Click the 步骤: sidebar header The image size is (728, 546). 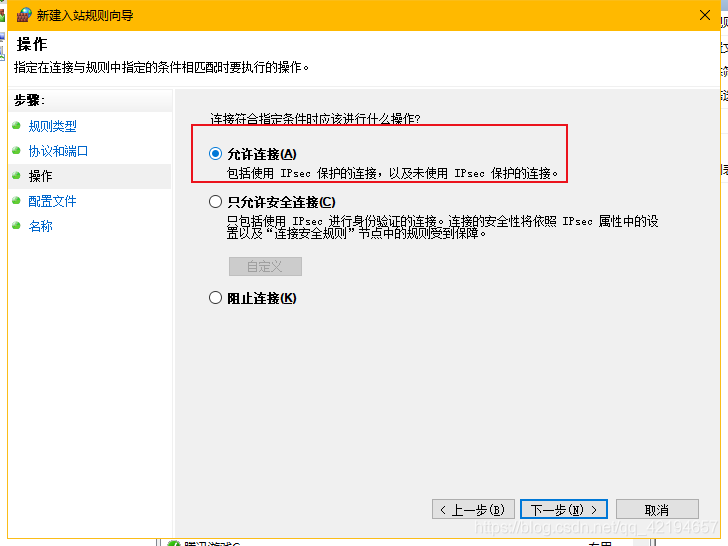click(x=29, y=100)
